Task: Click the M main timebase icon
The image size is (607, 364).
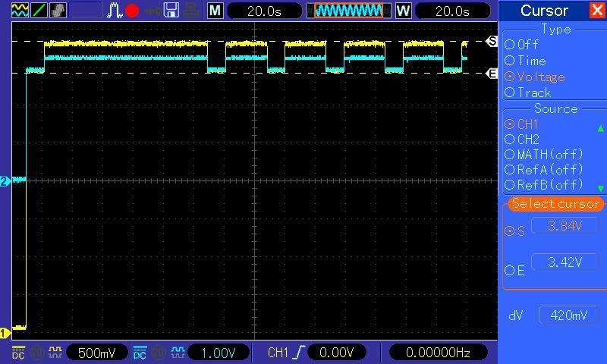Action: [215, 11]
